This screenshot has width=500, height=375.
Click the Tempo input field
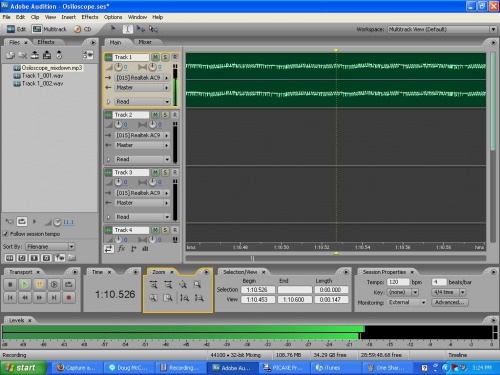tap(398, 282)
